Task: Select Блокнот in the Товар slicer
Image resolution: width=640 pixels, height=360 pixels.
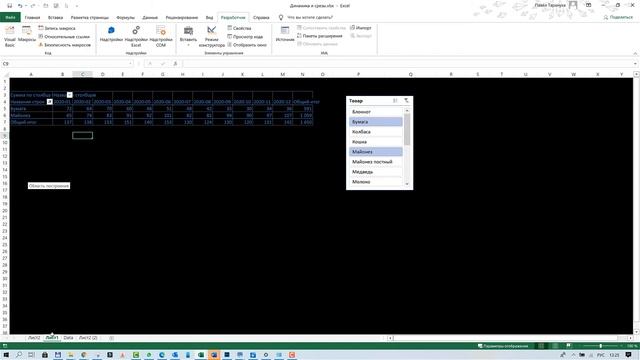Action: [x=376, y=111]
